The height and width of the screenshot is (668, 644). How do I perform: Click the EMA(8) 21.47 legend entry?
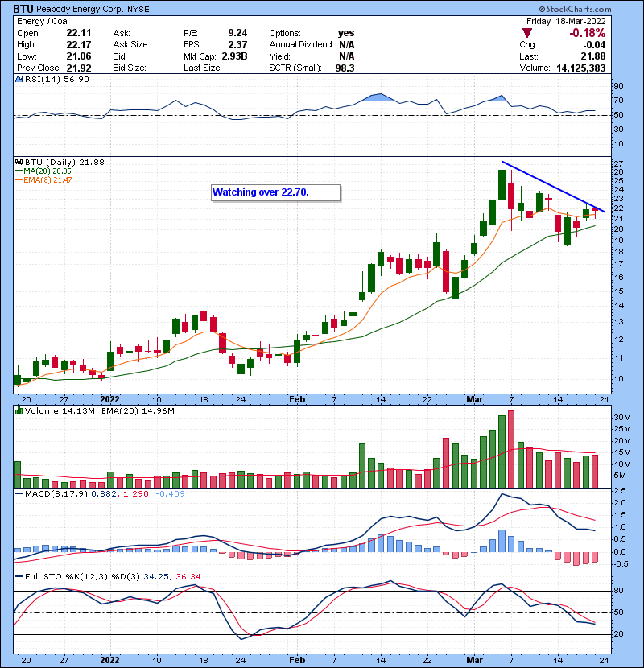pos(43,180)
